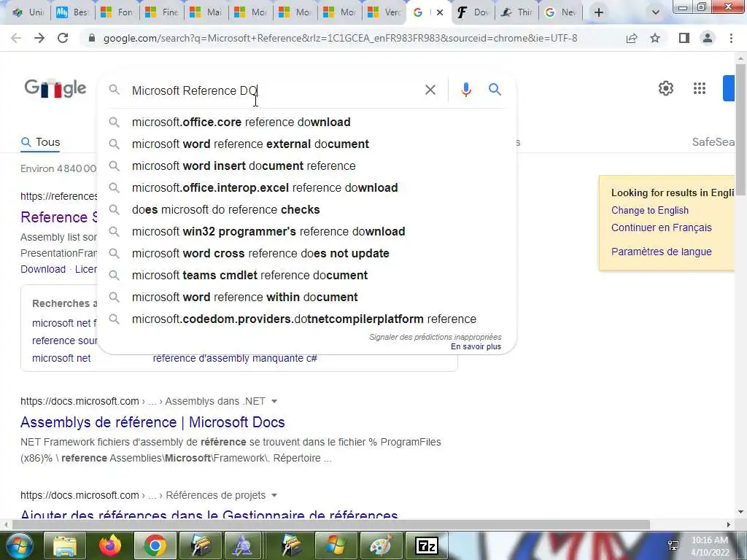The width and height of the screenshot is (747, 560).
Task: Switch to the Fon tab
Action: pyautogui.click(x=117, y=13)
